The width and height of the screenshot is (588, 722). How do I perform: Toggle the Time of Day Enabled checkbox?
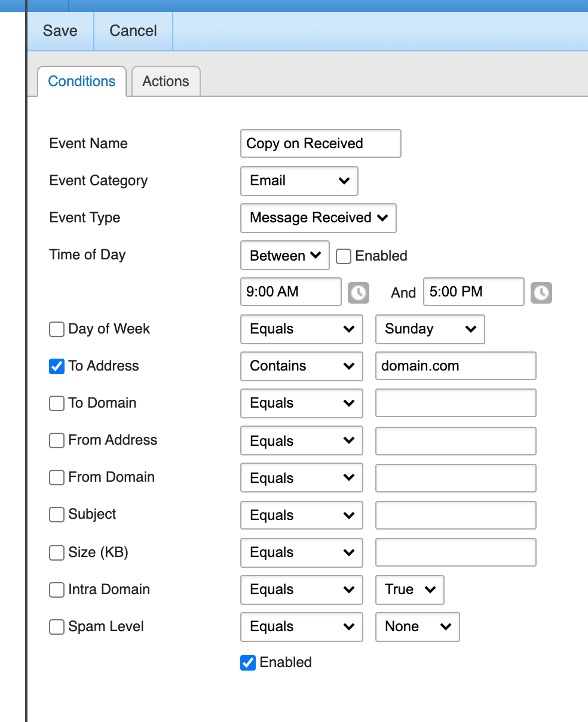(344, 256)
